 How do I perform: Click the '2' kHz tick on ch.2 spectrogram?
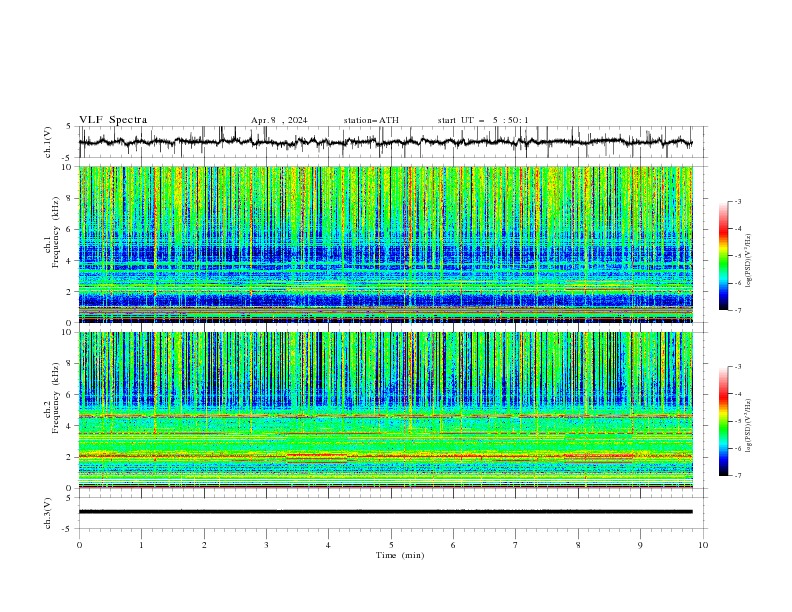pyautogui.click(x=71, y=457)
